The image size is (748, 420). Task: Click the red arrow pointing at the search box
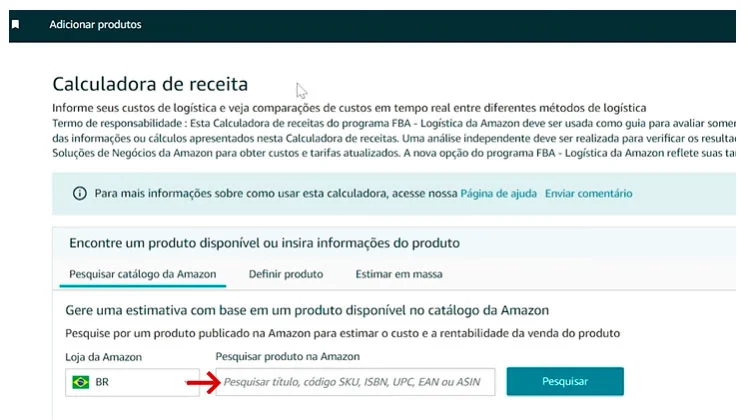[203, 382]
